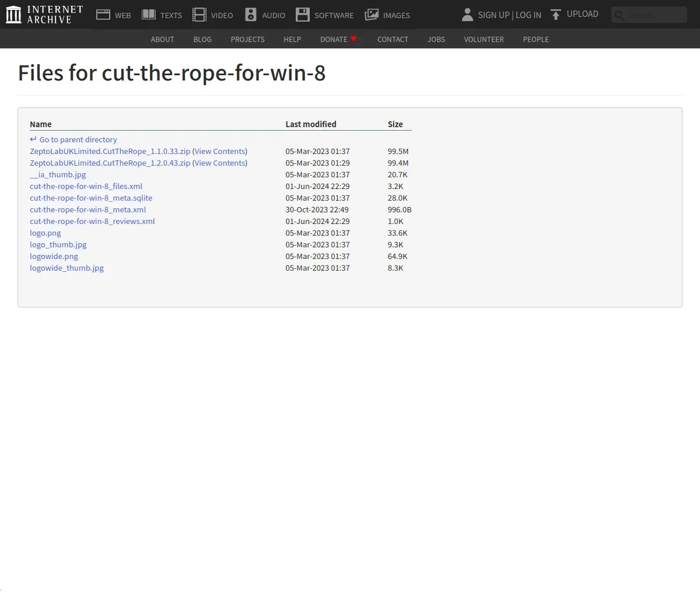
Task: Click the Web text label
Action: (x=123, y=15)
